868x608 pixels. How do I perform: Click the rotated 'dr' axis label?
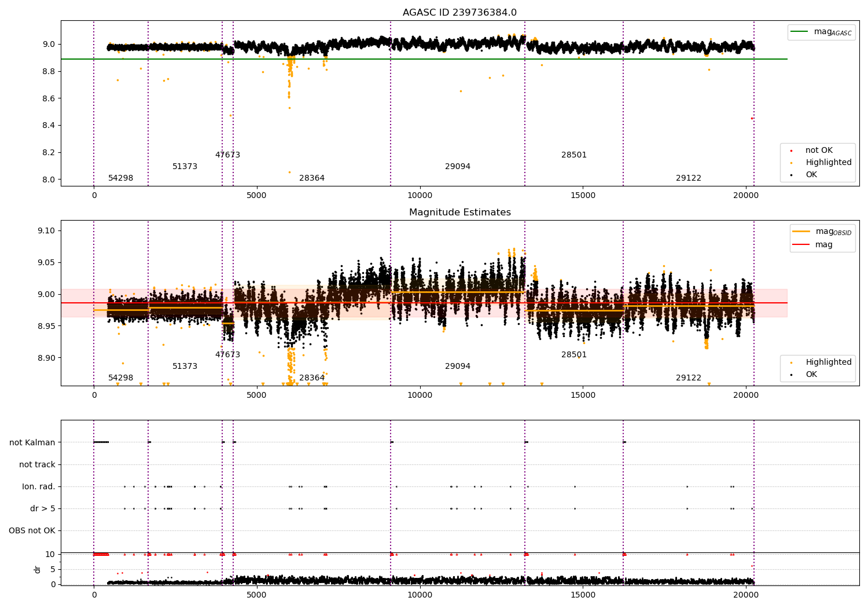tap(38, 569)
